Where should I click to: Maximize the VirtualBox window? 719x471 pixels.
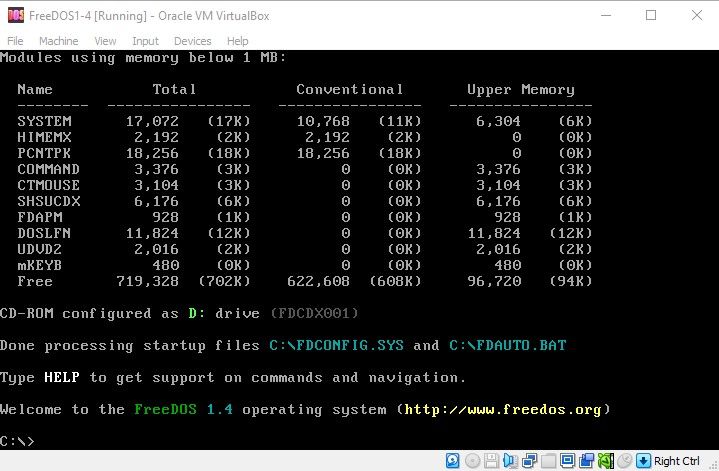tap(651, 15)
